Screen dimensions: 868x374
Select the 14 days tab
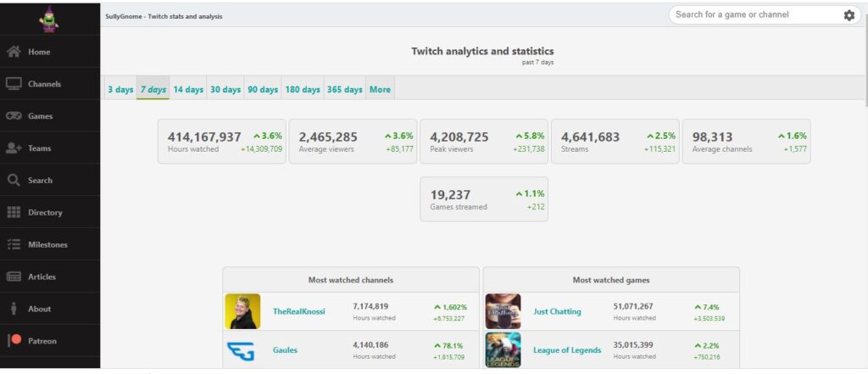(188, 89)
